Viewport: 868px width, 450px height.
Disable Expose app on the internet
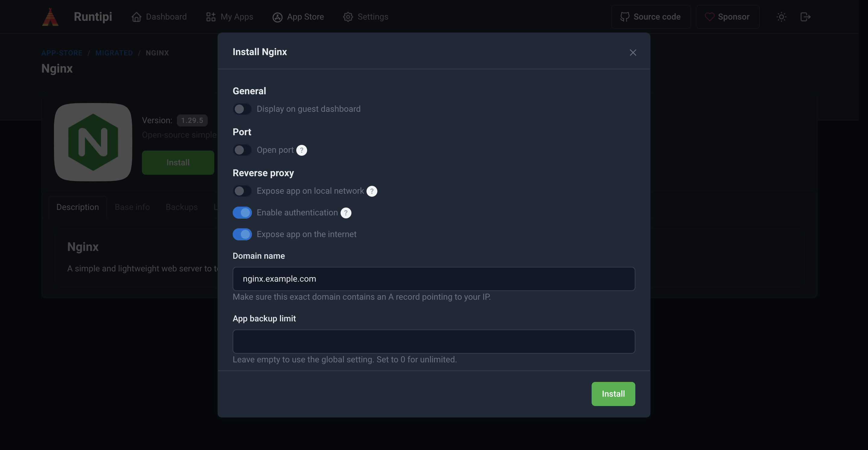click(x=242, y=234)
